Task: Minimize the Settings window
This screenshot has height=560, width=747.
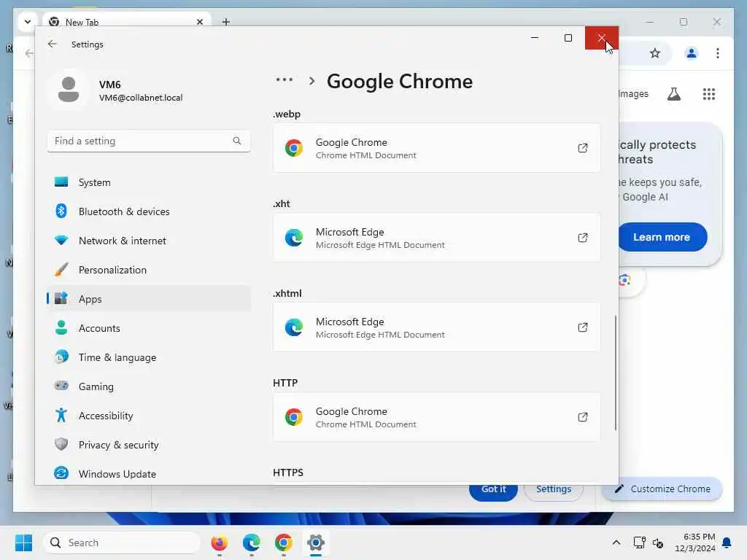Action: coord(535,38)
